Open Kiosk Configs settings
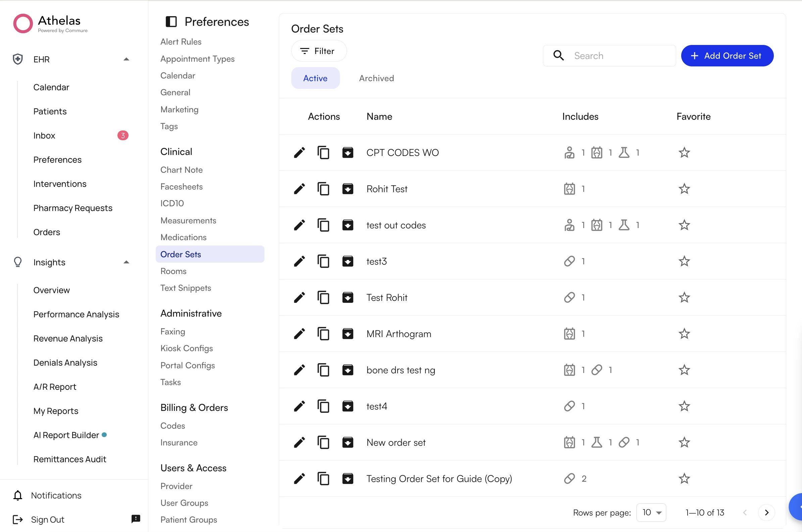The image size is (802, 532). tap(186, 349)
